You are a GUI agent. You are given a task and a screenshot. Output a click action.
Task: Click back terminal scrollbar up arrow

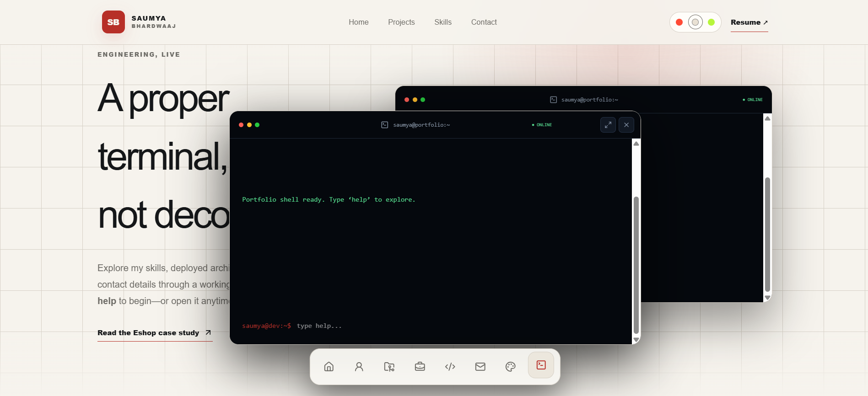pyautogui.click(x=768, y=118)
